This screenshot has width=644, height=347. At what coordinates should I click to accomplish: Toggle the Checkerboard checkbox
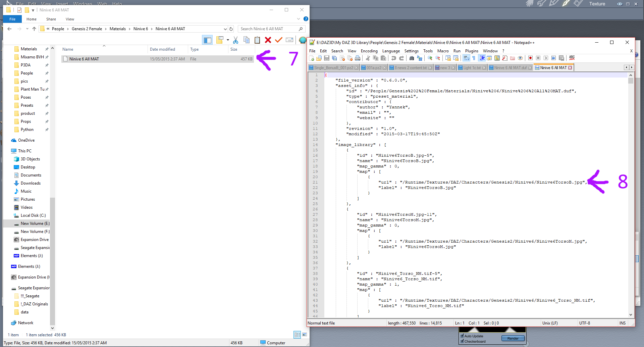[x=462, y=341]
